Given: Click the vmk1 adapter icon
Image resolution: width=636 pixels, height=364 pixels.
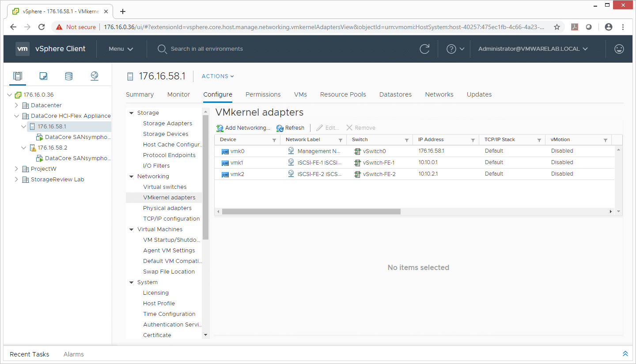Looking at the screenshot, I should pos(225,163).
